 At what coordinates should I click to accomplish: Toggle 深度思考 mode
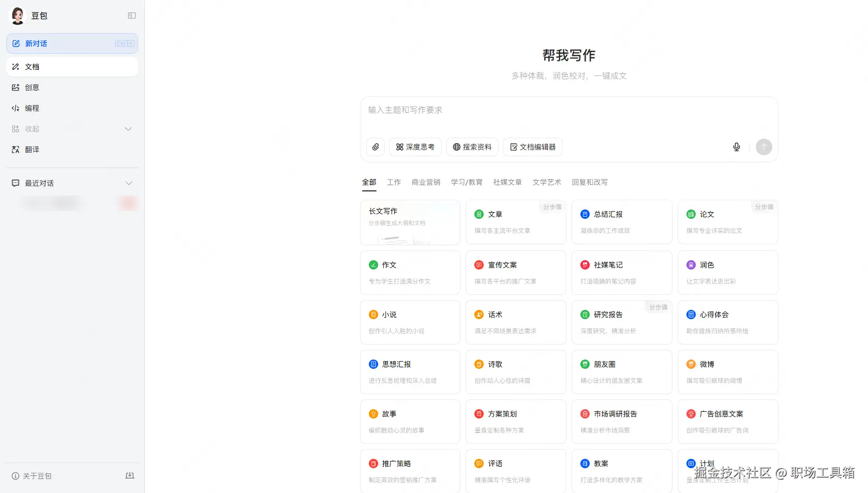click(x=415, y=147)
